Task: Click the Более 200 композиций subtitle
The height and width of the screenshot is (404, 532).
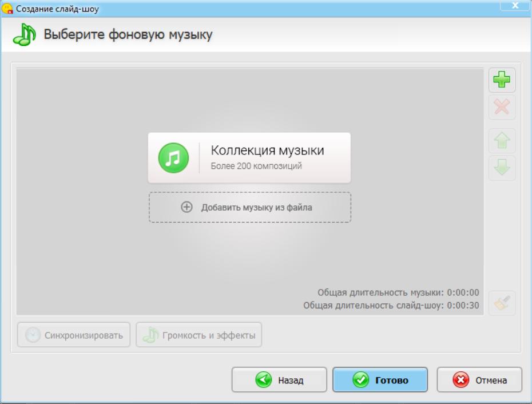Action: (x=256, y=167)
